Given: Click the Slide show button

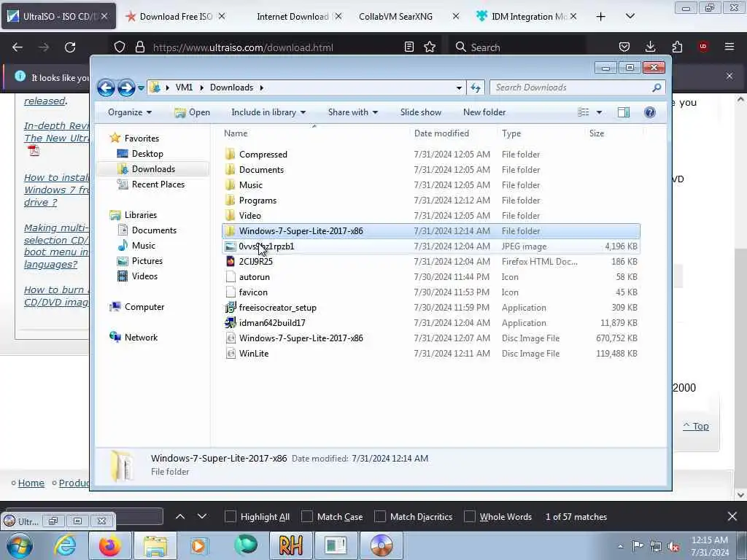Looking at the screenshot, I should pyautogui.click(x=421, y=112).
